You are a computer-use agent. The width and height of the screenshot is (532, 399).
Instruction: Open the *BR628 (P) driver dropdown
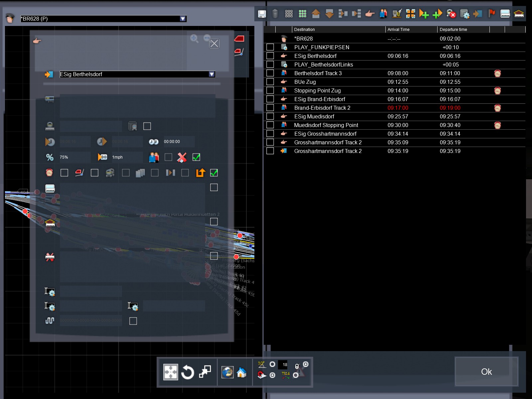click(183, 19)
